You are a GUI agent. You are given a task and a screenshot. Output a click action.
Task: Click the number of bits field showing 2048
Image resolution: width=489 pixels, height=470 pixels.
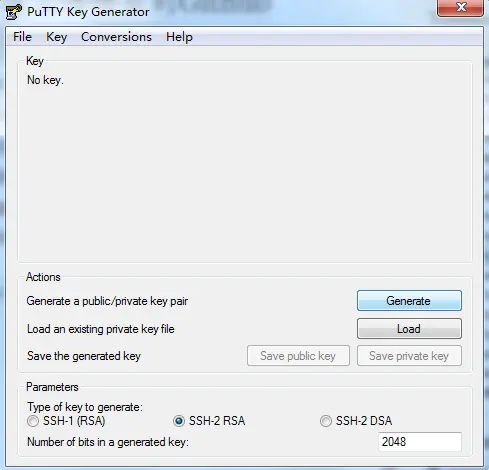[420, 442]
